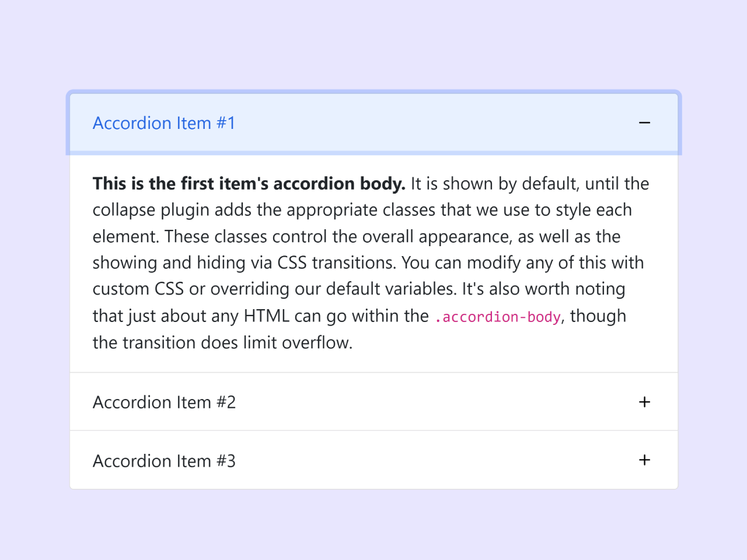747x560 pixels.
Task: Click "custom CSS" in the accordion body
Action: point(138,289)
